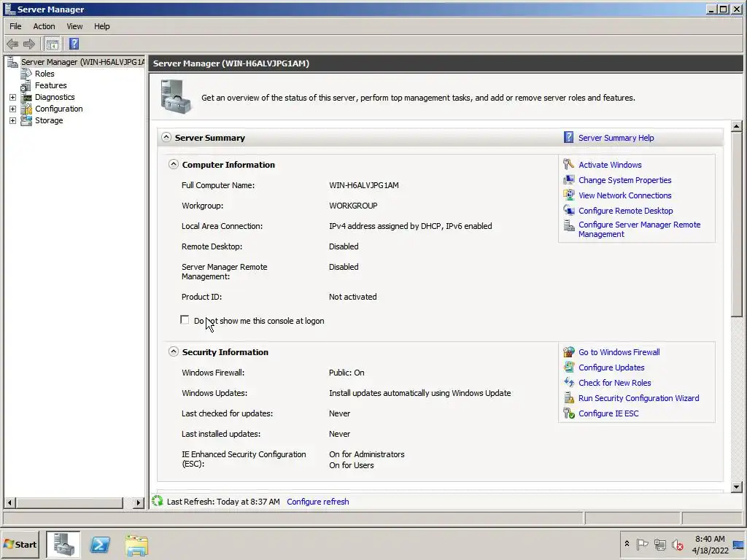
Task: Click the Check for New Roles icon
Action: [x=569, y=382]
